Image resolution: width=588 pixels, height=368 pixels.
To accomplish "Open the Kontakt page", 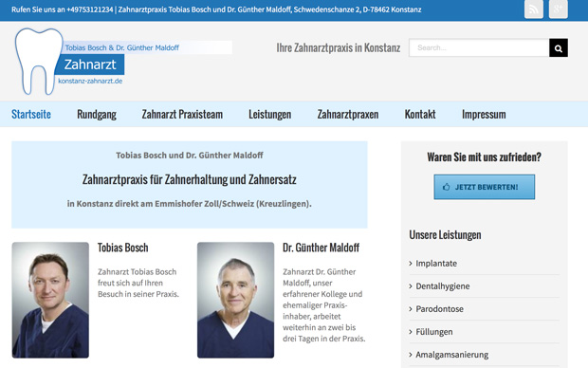I will pos(420,114).
